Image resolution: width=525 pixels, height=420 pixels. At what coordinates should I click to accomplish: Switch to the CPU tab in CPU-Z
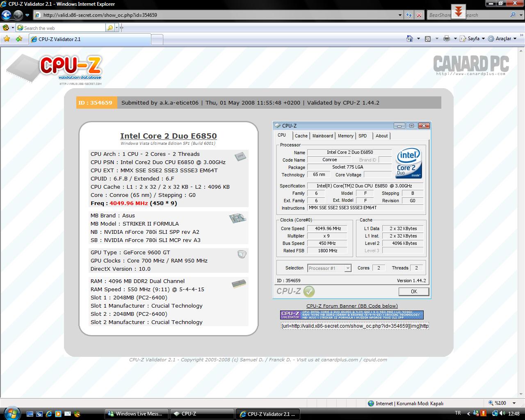pyautogui.click(x=282, y=135)
